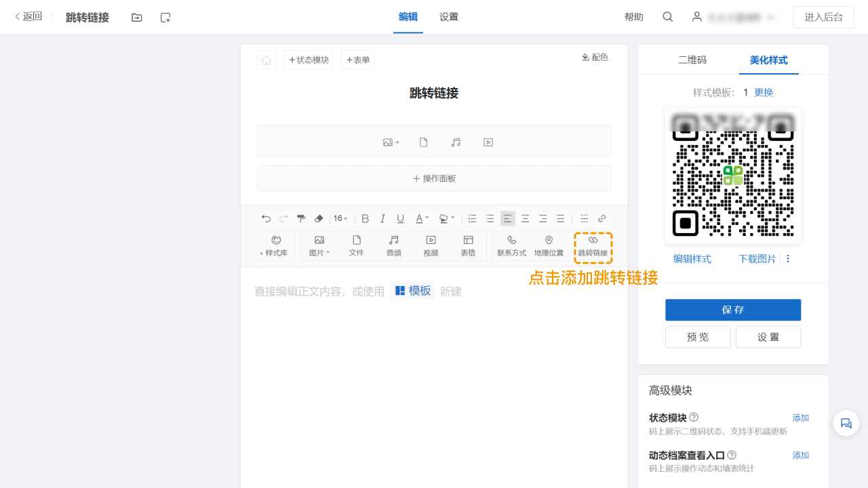Viewport: 868px width, 488px height.
Task: Add a file with the 文件 icon
Action: point(357,245)
